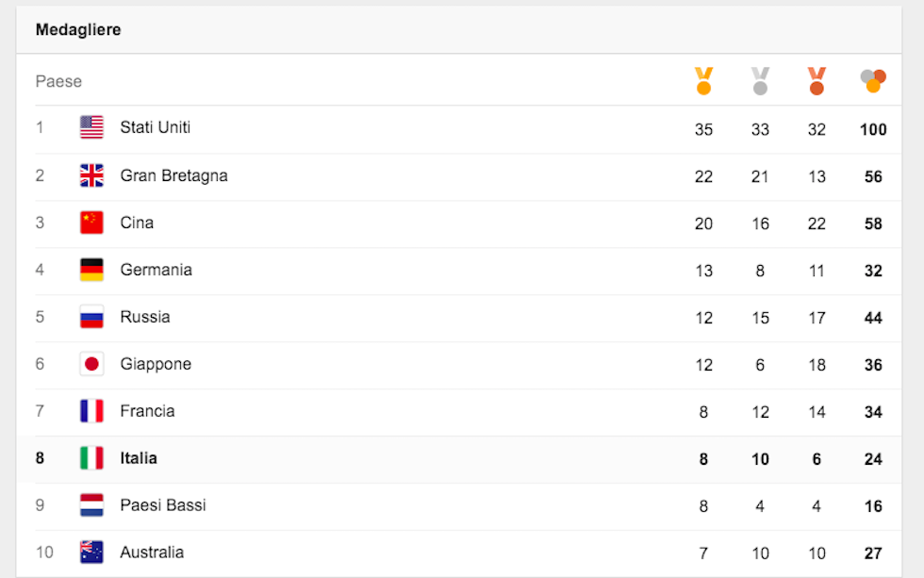924x578 pixels.
Task: Click the gold medal column icon
Action: [x=703, y=81]
